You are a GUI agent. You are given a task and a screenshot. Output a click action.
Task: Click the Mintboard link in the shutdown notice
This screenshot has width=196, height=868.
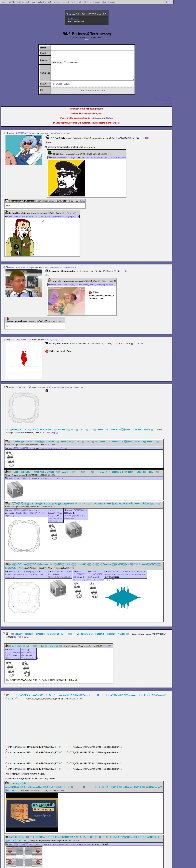click(x=96, y=118)
